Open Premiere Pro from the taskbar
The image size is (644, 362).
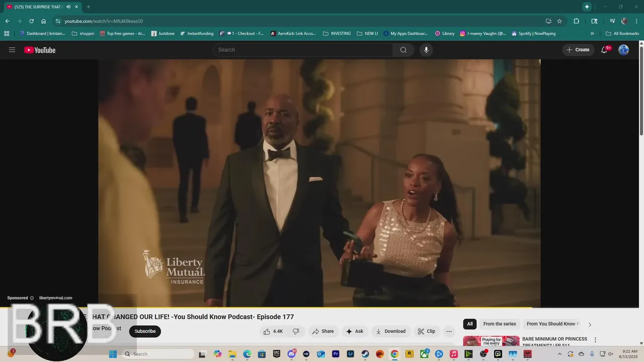[x=336, y=354]
